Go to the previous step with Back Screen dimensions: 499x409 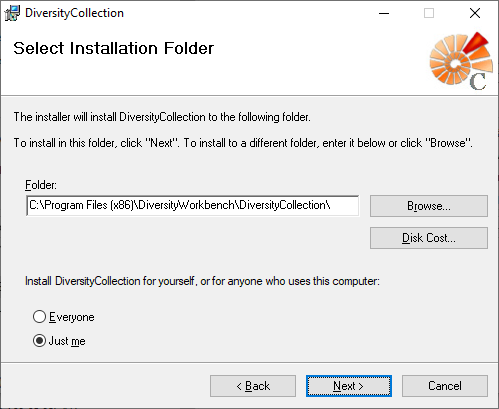coord(253,386)
